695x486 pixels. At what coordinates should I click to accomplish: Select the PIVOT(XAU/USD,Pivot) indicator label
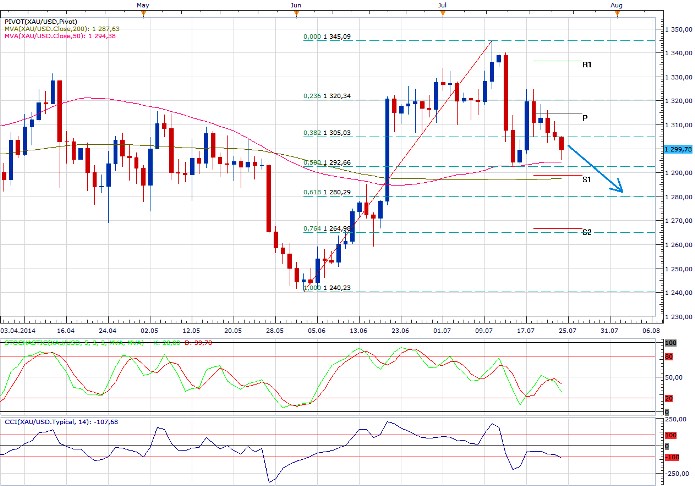(39, 19)
